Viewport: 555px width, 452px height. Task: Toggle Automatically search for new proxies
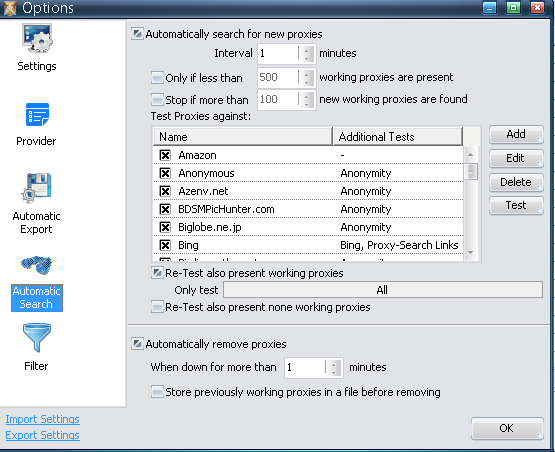click(x=137, y=34)
